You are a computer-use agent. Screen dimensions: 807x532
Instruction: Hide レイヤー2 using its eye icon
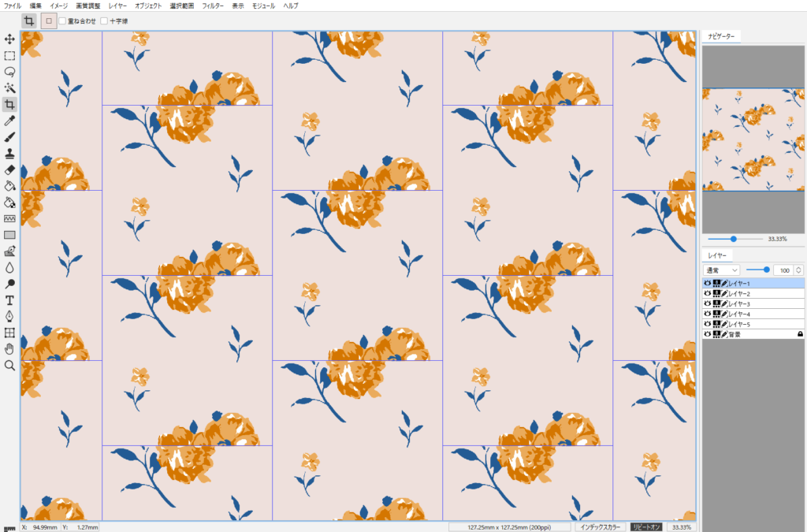click(x=708, y=294)
